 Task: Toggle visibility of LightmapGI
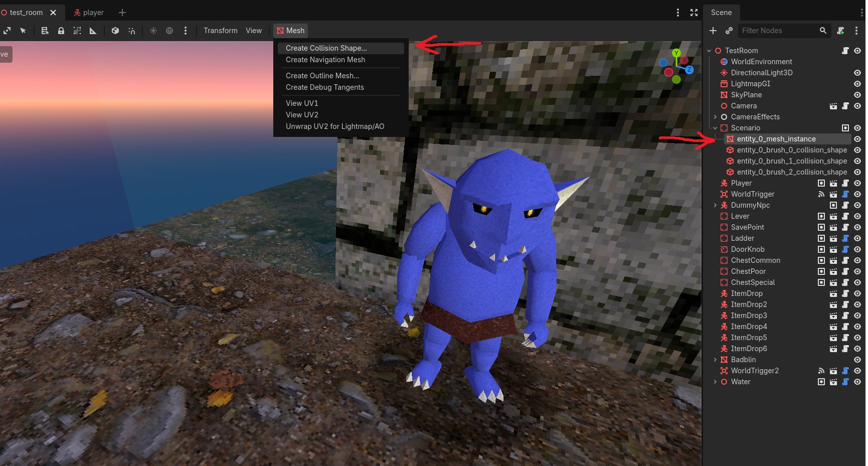tap(857, 84)
